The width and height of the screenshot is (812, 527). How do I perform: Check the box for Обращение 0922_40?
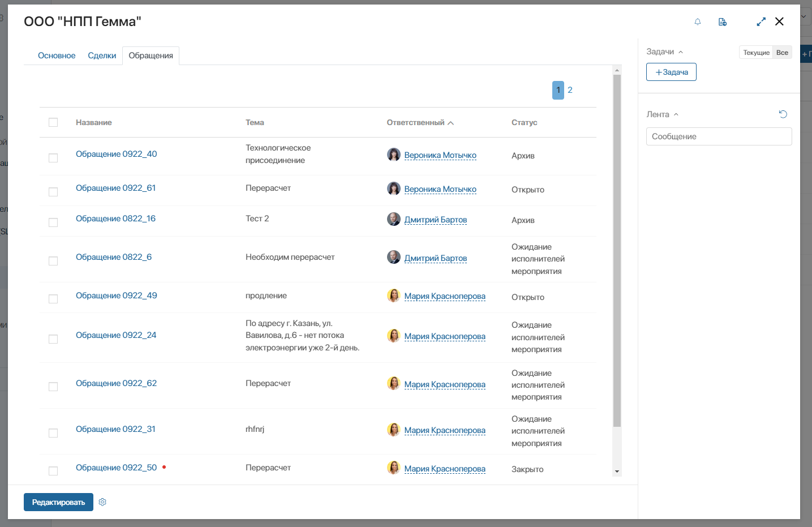(53, 158)
